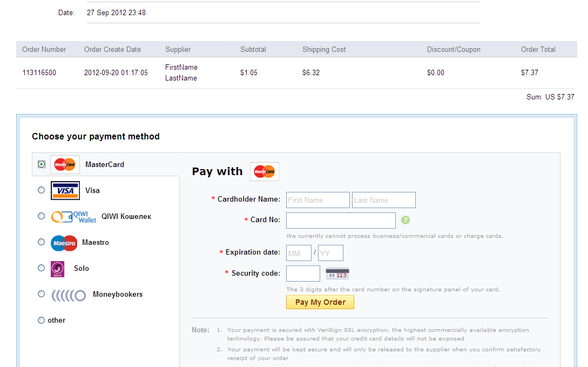Screen dimensions: 588x367
Task: Click the Solo payment label
Action: tap(82, 268)
